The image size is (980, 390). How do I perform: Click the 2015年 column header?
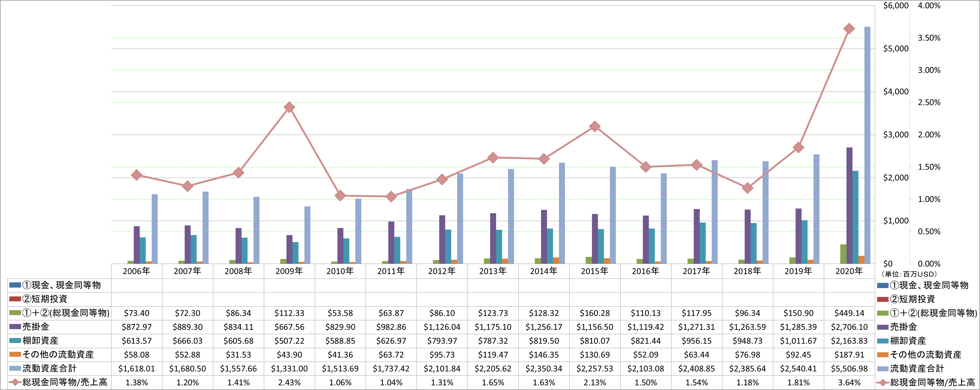[x=595, y=271]
